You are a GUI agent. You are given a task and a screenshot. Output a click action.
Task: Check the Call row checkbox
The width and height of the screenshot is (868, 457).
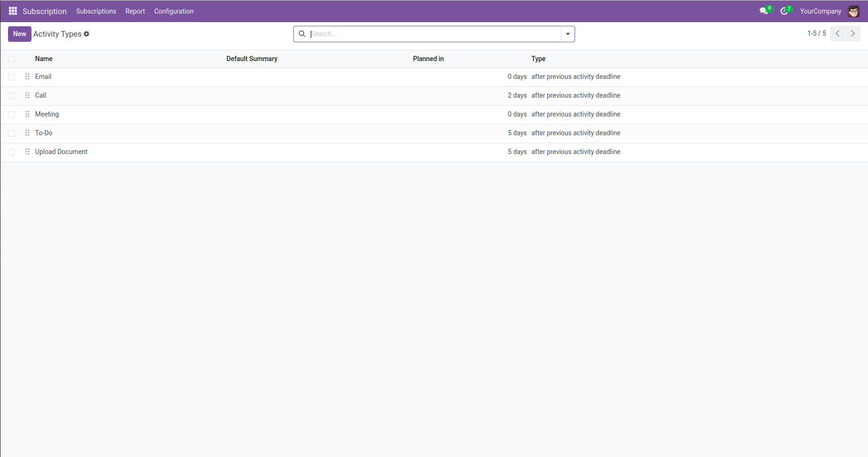click(x=11, y=96)
